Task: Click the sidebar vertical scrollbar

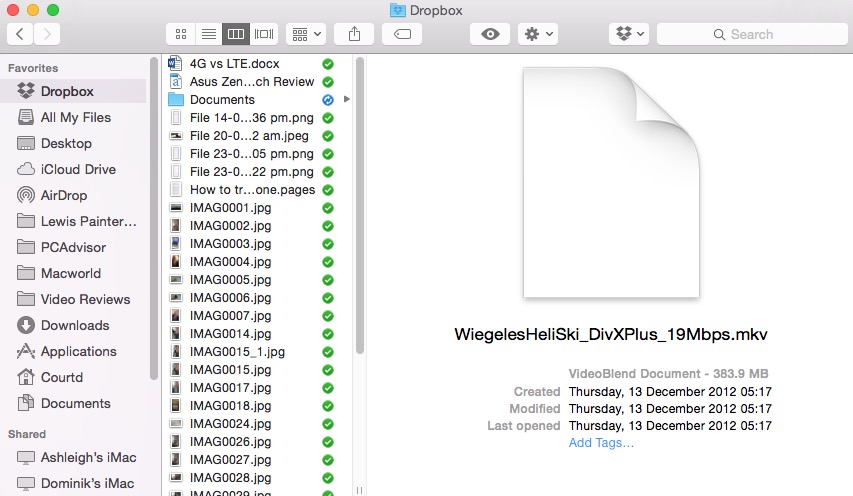Action: (x=153, y=219)
